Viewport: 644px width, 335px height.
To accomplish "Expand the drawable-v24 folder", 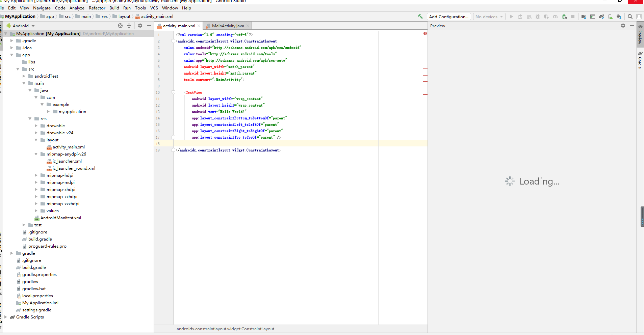I will click(36, 133).
